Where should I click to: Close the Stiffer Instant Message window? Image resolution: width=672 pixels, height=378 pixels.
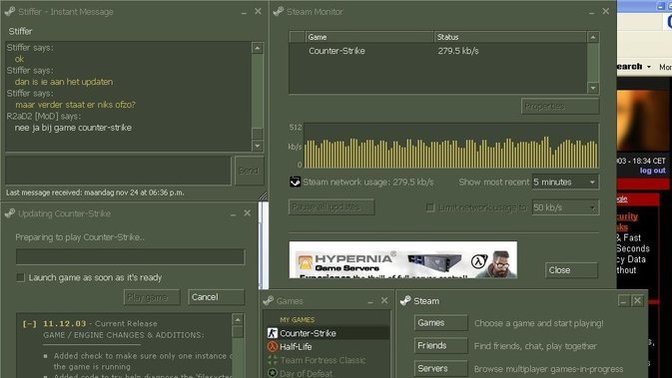258,11
